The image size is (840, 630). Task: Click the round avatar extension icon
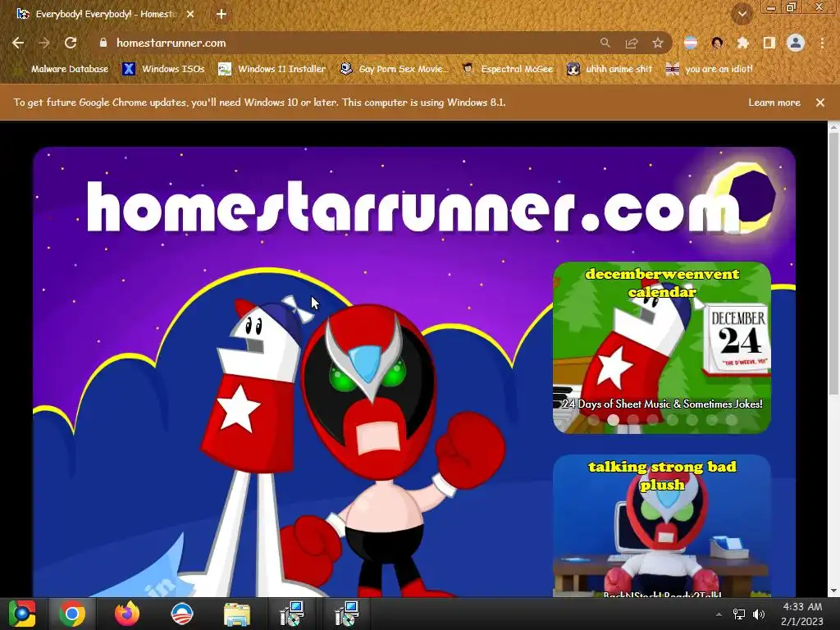[717, 43]
